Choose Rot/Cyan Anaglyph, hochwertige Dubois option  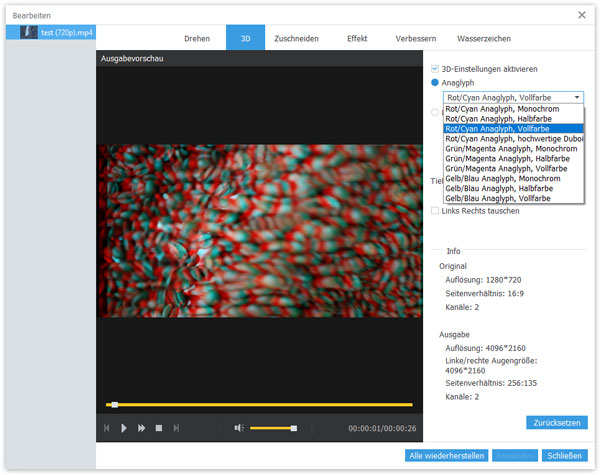pyautogui.click(x=513, y=139)
